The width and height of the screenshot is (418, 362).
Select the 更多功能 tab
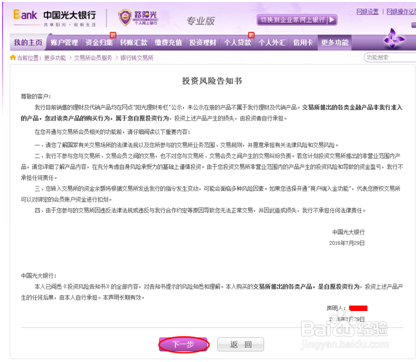pyautogui.click(x=335, y=43)
